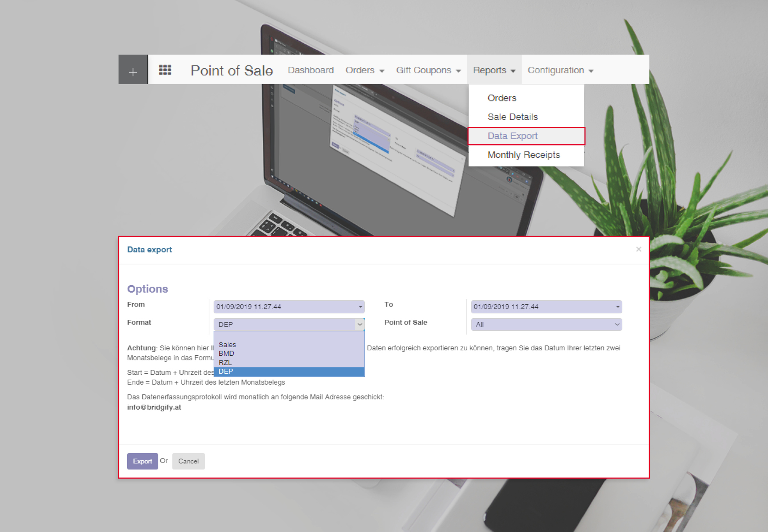The height and width of the screenshot is (532, 768).
Task: Click the plus icon in the top bar
Action: tap(133, 72)
